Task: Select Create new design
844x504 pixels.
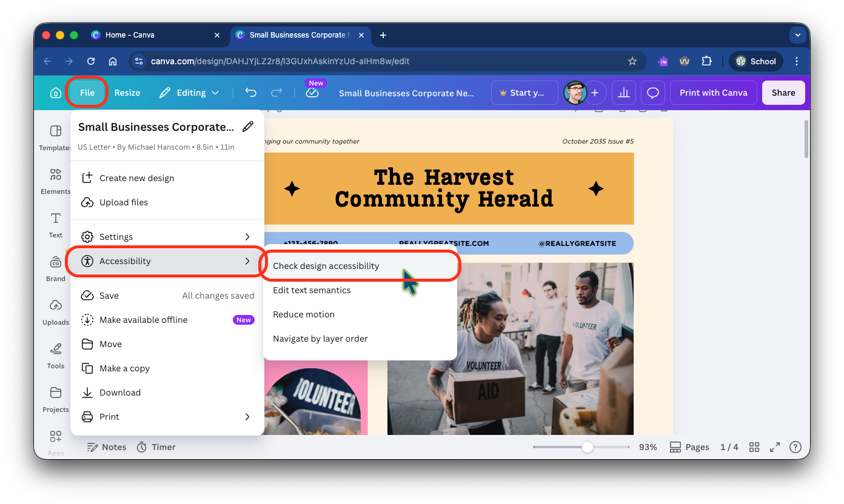Action: [167, 178]
